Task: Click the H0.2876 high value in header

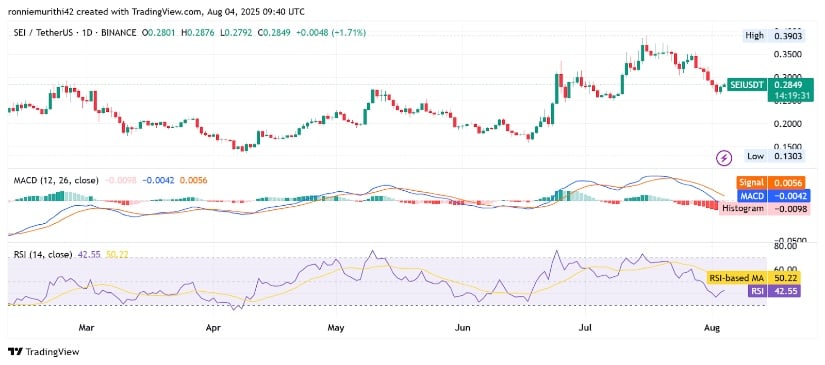Action: pos(198,33)
